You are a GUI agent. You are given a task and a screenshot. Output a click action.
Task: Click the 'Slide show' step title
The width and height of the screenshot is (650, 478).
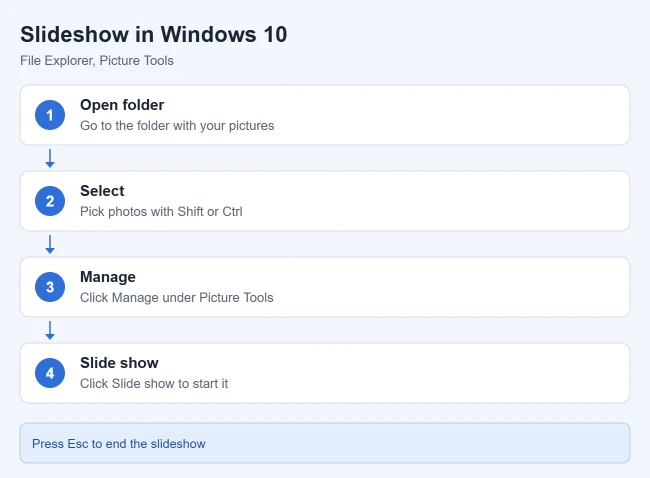tap(119, 363)
